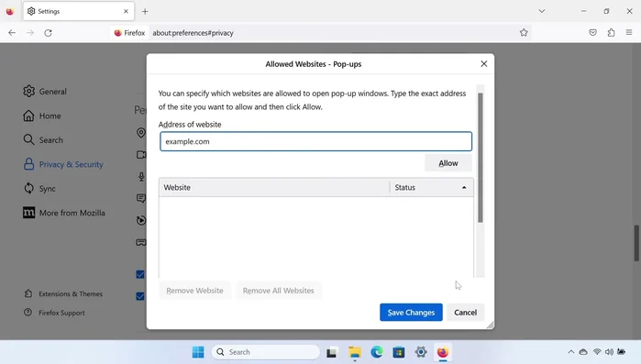Click the OneDrive cloud tray icon

coord(583,352)
